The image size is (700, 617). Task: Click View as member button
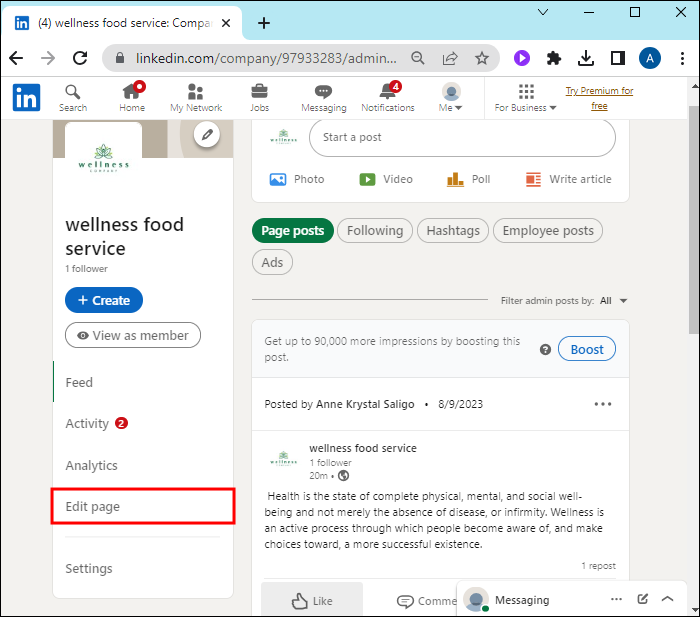tap(133, 335)
